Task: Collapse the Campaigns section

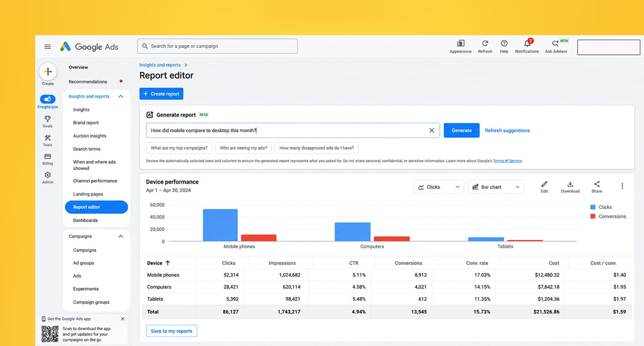Action: (x=120, y=236)
